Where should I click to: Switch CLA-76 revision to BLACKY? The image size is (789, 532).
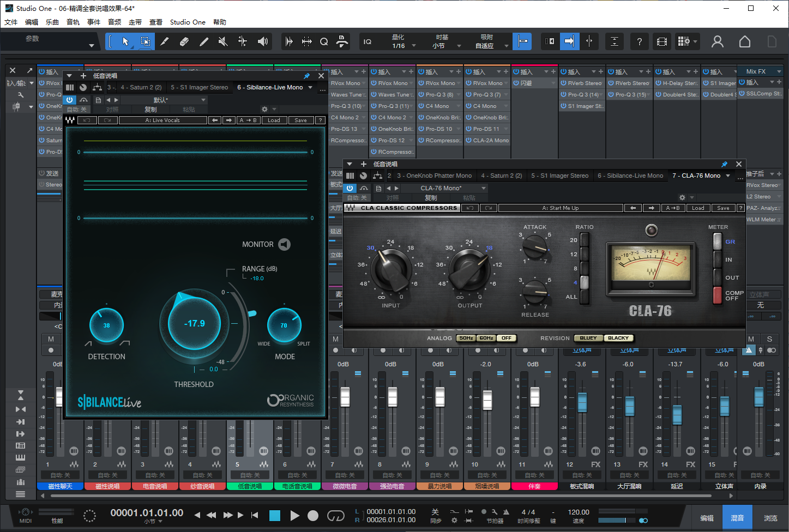[618, 337]
